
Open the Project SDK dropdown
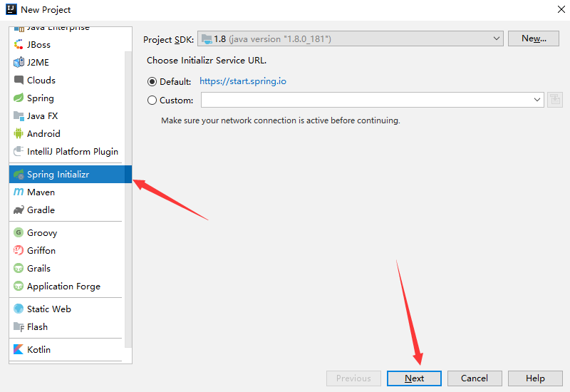coord(351,38)
